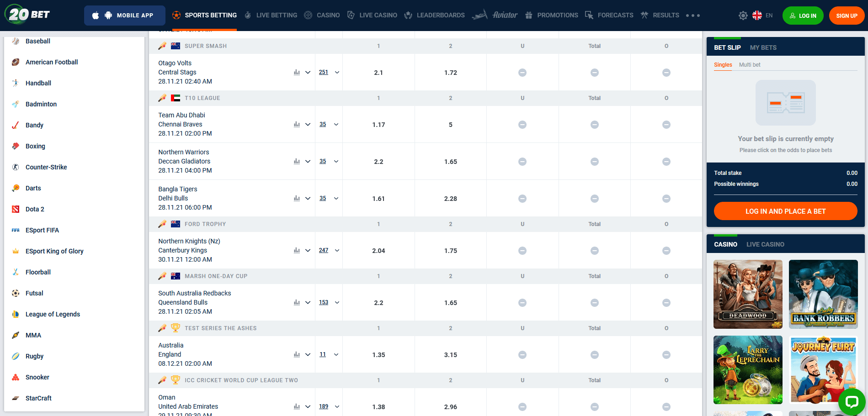Image resolution: width=868 pixels, height=416 pixels.
Task: Click the 20Bet logo
Action: point(27,15)
